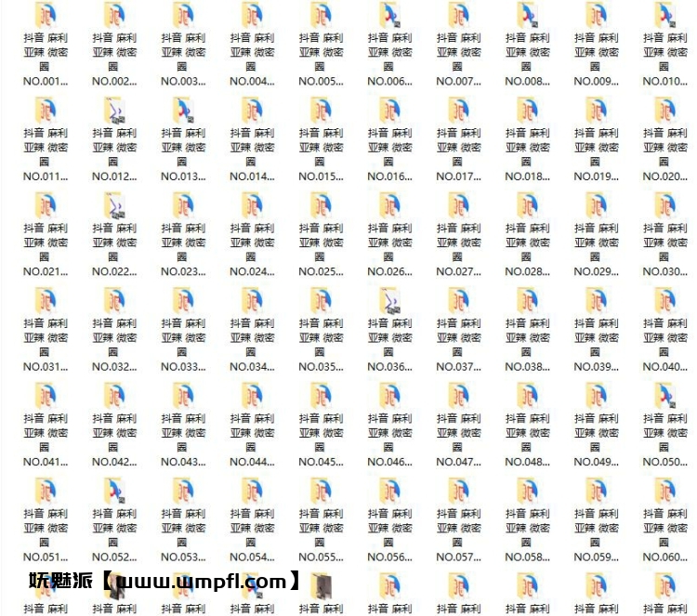Select the NO.047 folder icon

(459, 396)
